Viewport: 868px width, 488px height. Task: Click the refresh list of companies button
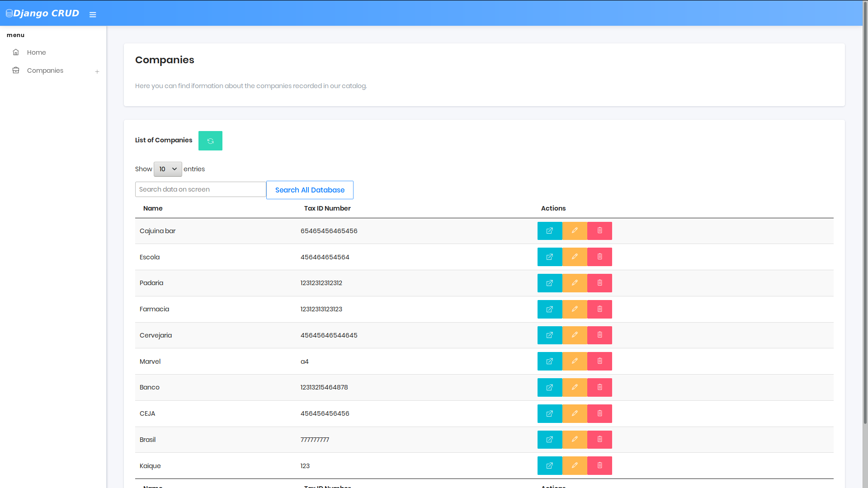click(210, 141)
